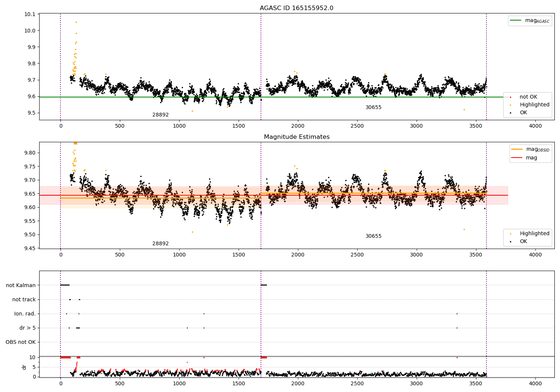The height and width of the screenshot is (392, 560).
Task: Click x-tick '1500' under the bottom plot
Action: 239,383
